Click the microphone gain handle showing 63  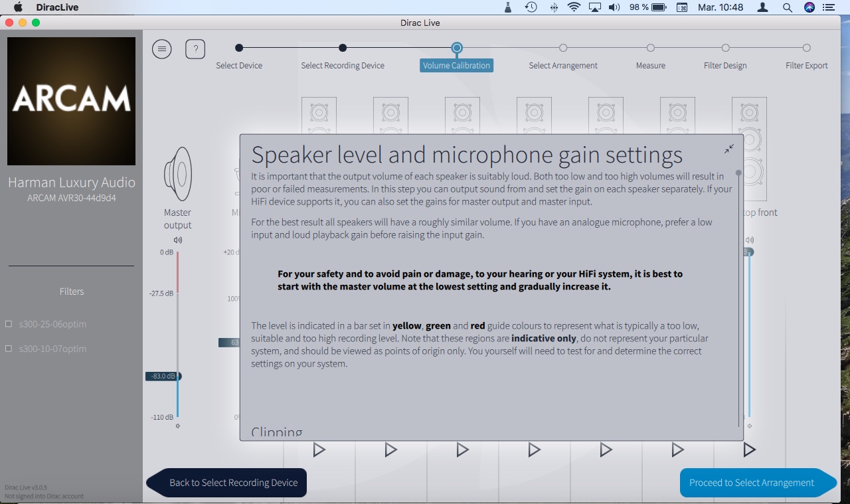(x=229, y=343)
